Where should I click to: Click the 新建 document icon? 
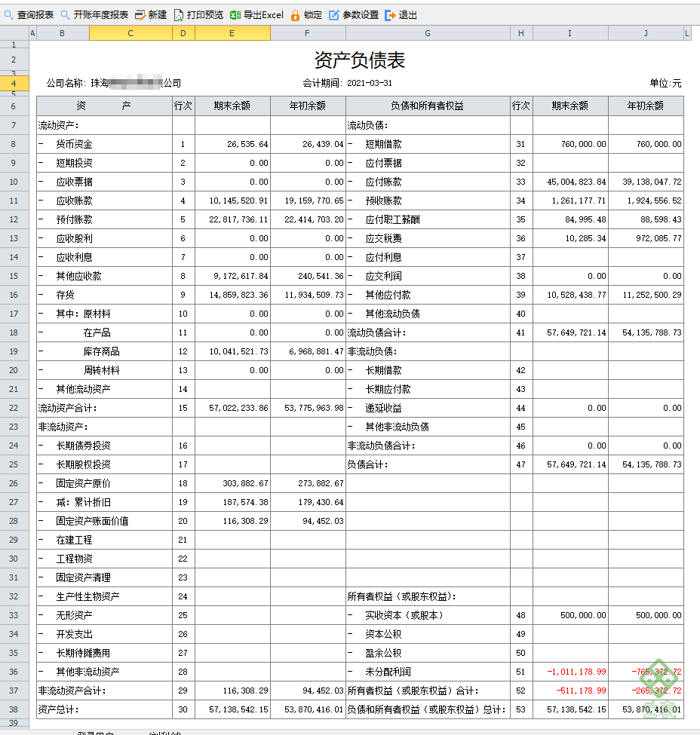pyautogui.click(x=140, y=16)
